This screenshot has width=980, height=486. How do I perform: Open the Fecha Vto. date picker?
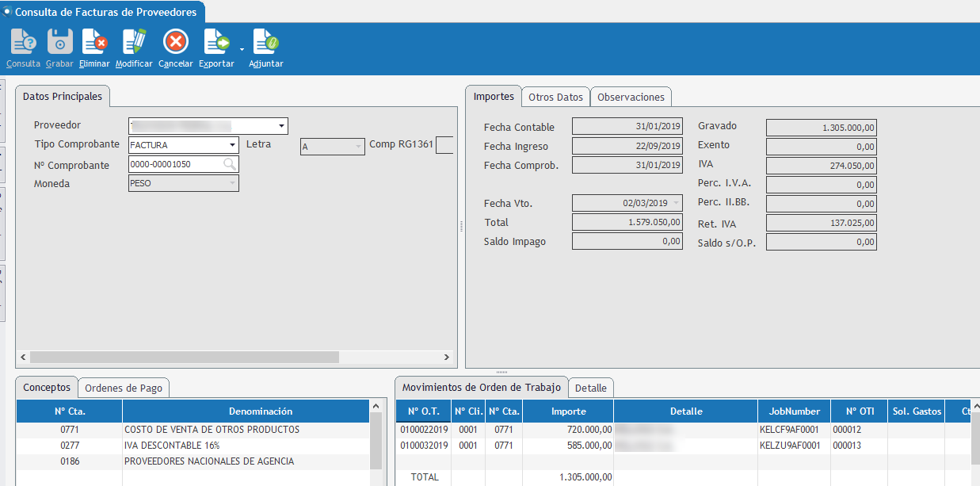point(675,204)
